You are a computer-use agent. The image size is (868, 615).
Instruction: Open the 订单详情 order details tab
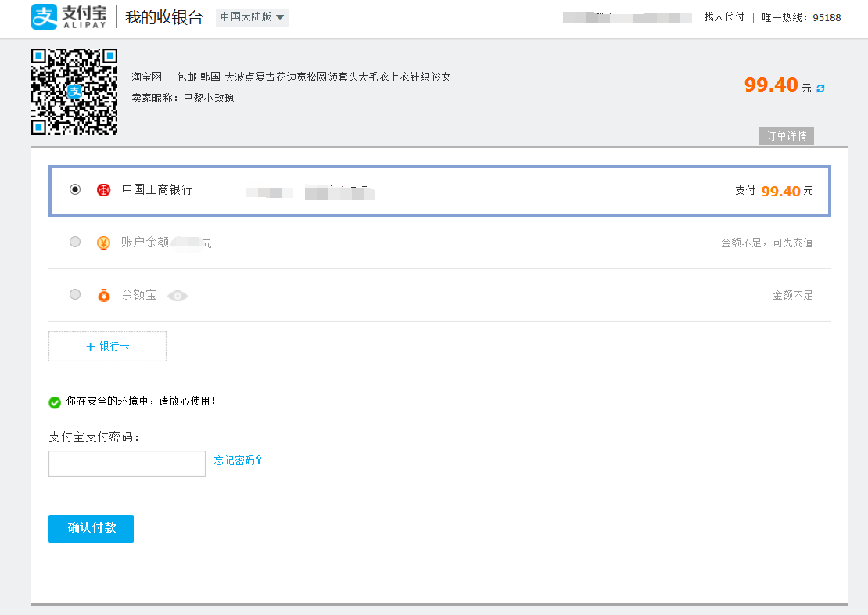pyautogui.click(x=786, y=136)
